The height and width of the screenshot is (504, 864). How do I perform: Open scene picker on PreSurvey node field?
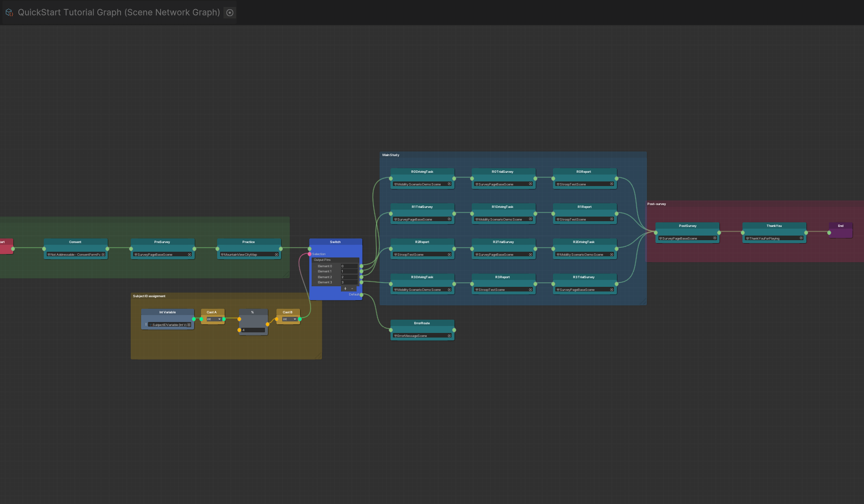pos(189,255)
